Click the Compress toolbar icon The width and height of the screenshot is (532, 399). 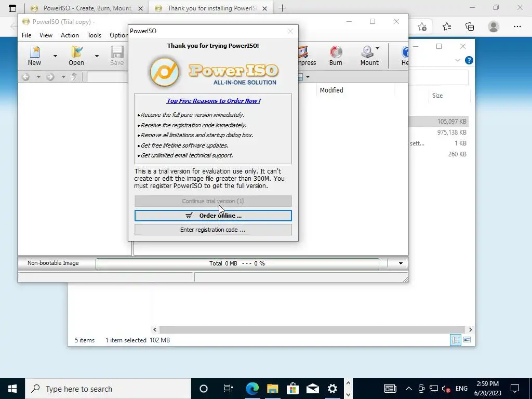point(307,56)
